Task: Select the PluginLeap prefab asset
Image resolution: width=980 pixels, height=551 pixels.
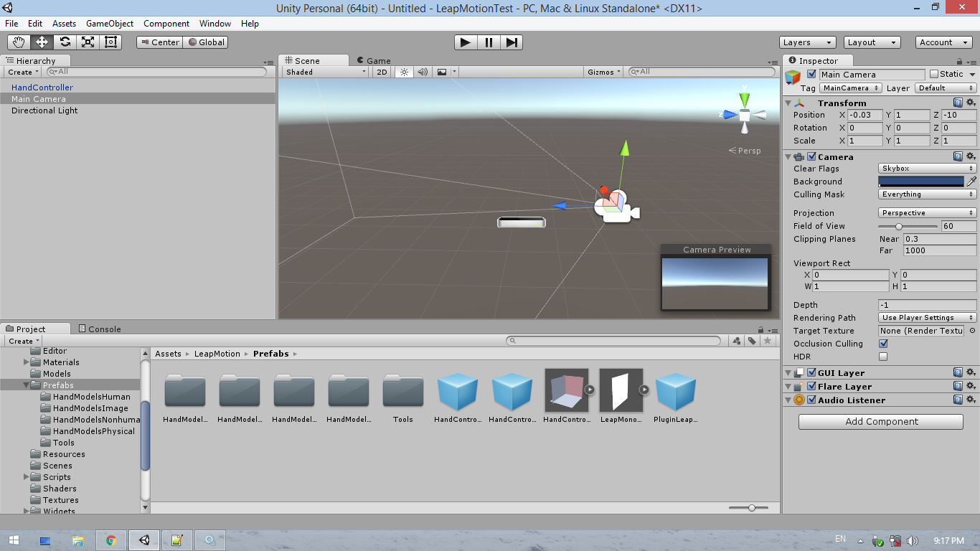Action: click(x=676, y=397)
